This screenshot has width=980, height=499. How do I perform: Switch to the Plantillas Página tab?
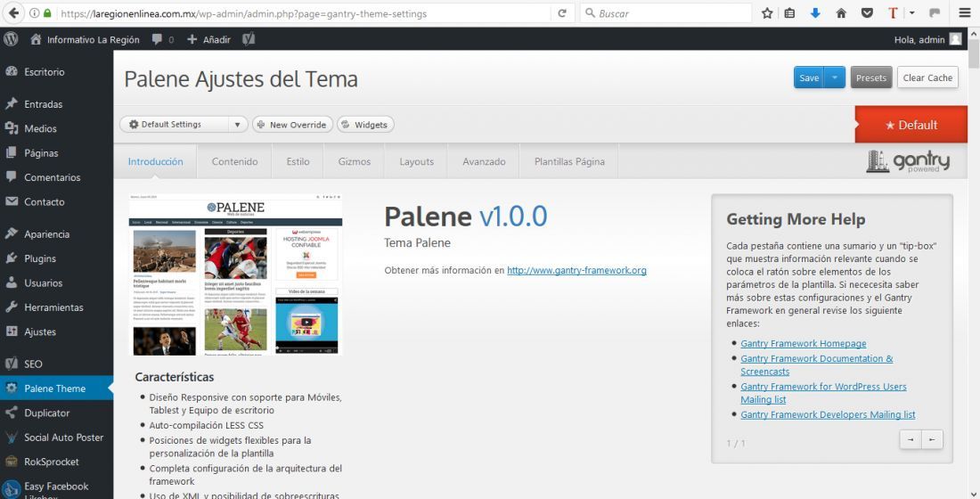pyautogui.click(x=569, y=161)
